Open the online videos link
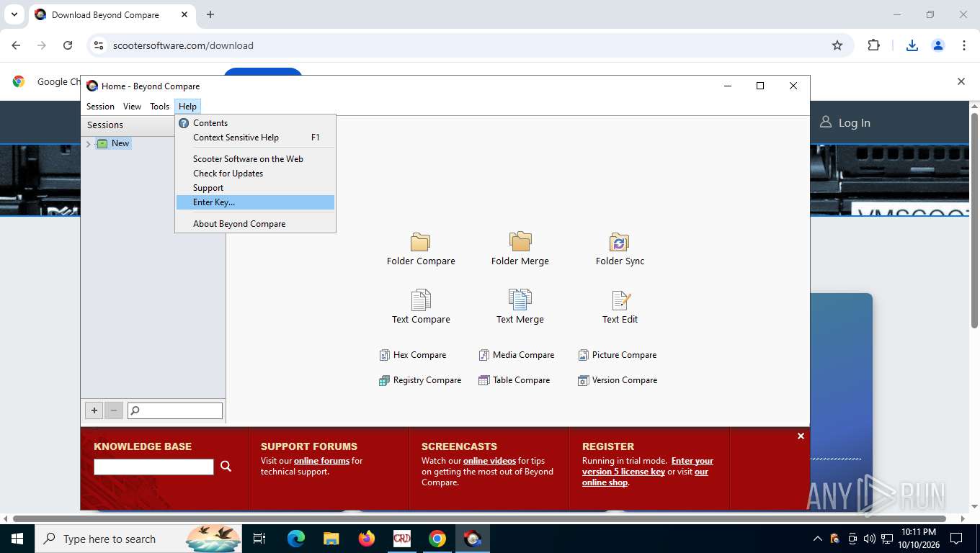Screen dimensions: 980x553 [489, 461]
